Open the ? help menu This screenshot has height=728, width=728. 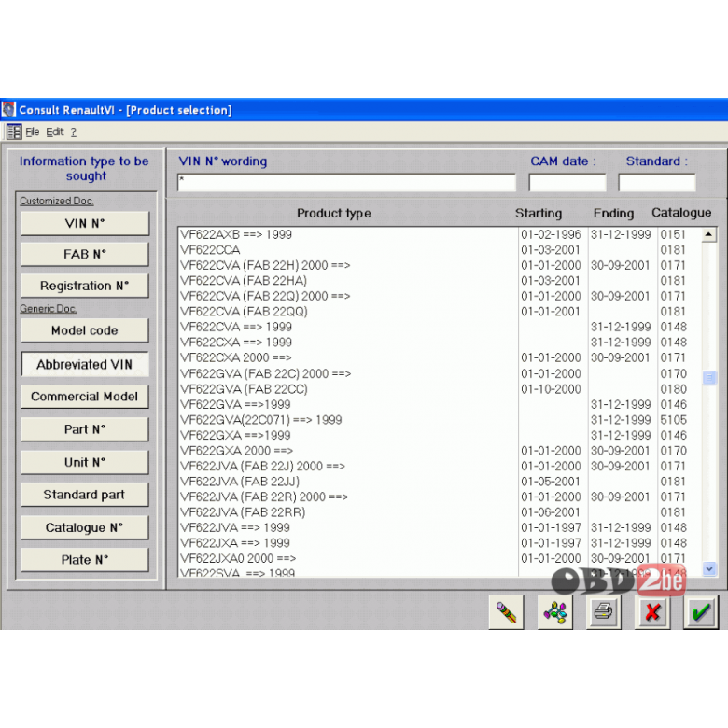[74, 133]
